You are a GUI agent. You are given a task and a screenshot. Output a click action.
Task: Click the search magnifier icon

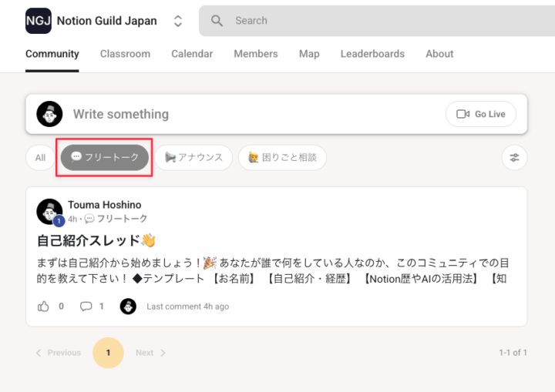point(217,21)
